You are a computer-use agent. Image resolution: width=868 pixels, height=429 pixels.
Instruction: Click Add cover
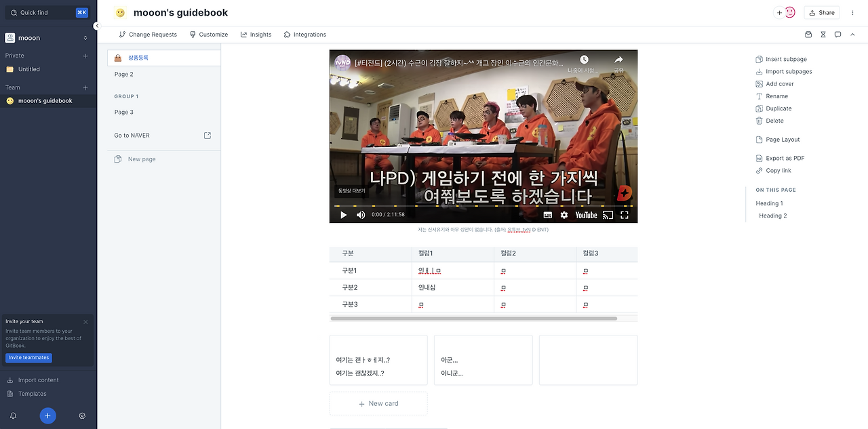(x=774, y=84)
